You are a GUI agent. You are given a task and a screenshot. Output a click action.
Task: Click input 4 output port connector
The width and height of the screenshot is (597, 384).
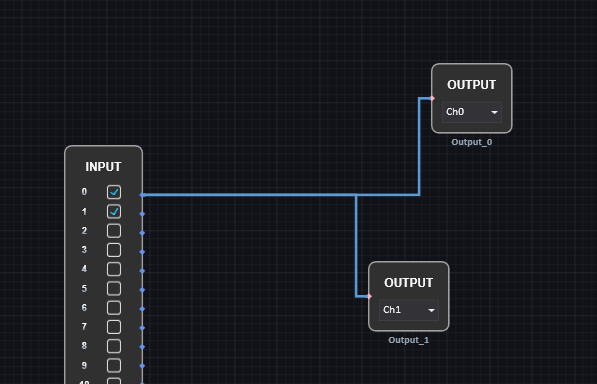[x=142, y=271]
